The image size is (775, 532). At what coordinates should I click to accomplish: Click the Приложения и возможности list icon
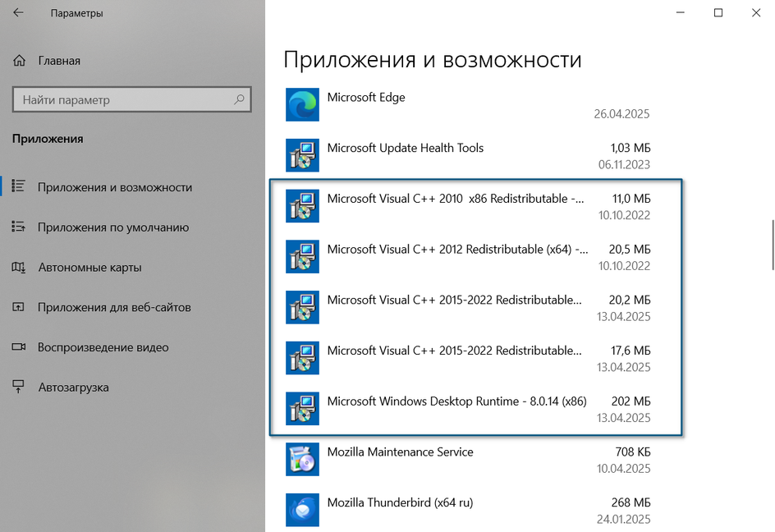[18, 186]
